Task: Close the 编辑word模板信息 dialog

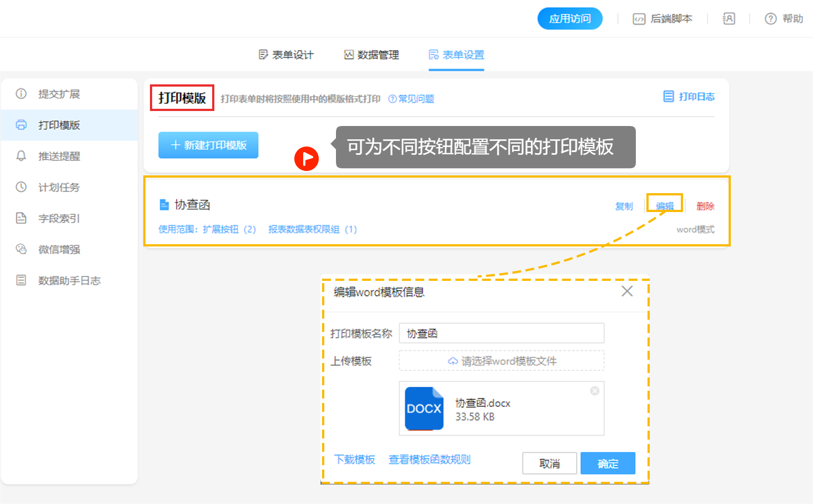Action: (627, 291)
